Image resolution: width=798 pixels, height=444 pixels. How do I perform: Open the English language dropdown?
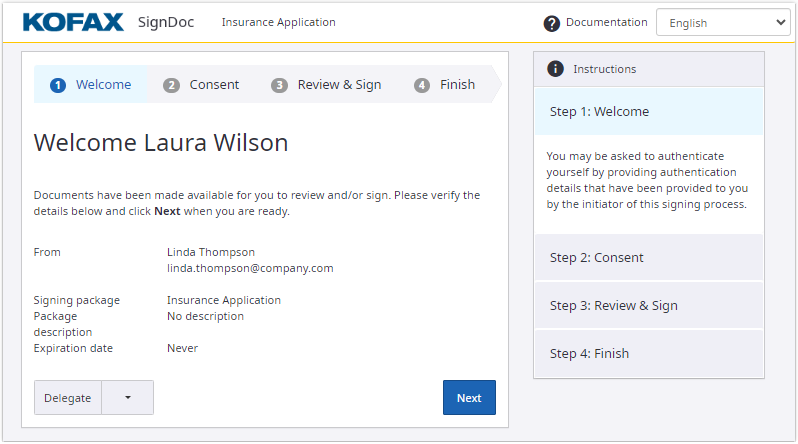pos(722,23)
